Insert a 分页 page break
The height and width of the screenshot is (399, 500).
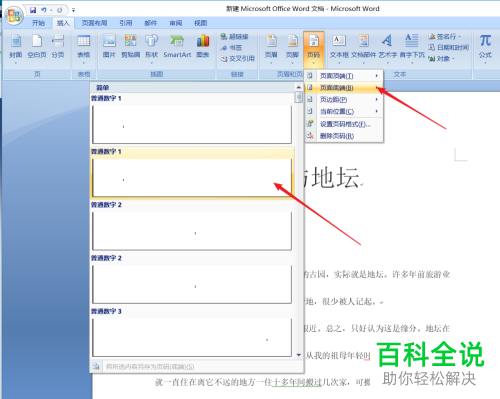pos(58,47)
